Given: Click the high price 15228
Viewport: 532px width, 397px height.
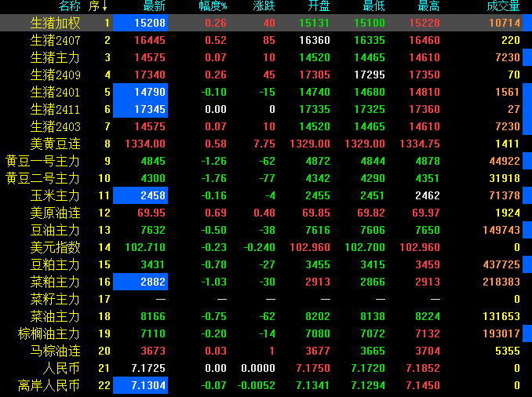Looking at the screenshot, I should pos(425,23).
